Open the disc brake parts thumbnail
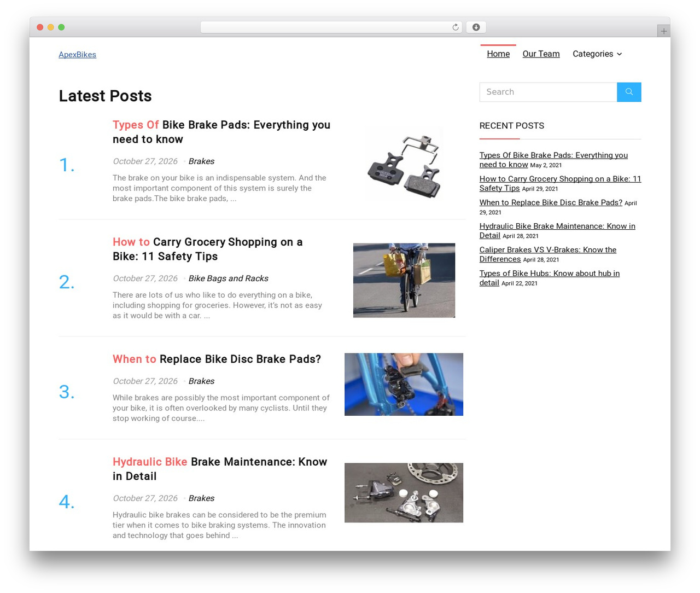 tap(404, 492)
